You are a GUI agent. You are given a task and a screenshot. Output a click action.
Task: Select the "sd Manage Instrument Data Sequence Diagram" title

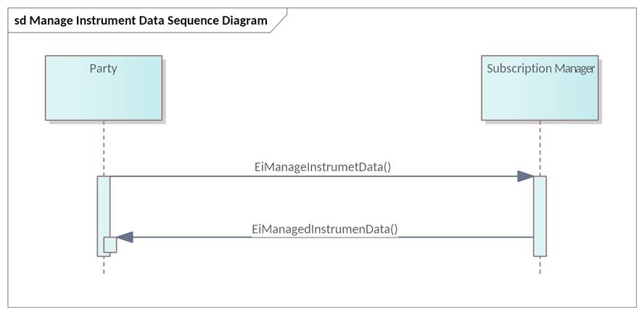click(141, 20)
